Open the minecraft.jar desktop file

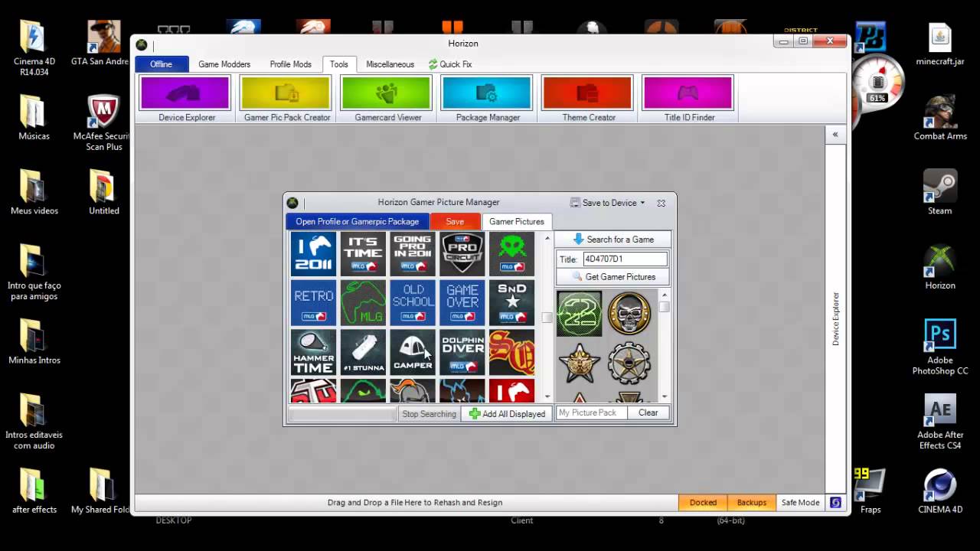point(940,44)
